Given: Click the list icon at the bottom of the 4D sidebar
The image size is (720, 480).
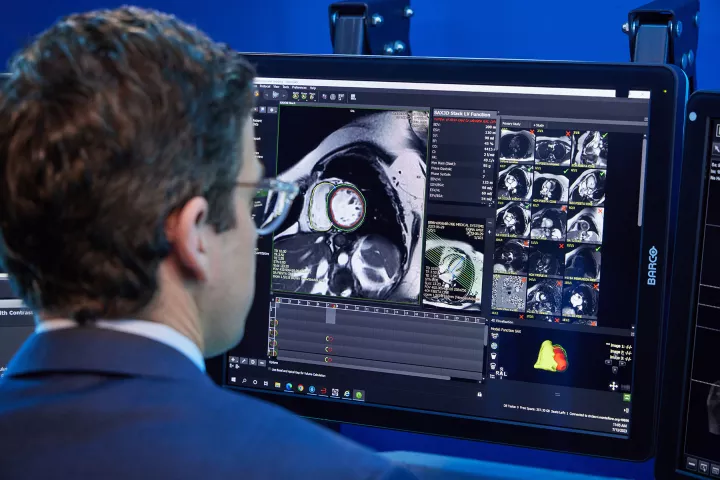Looking at the screenshot, I should point(492,376).
